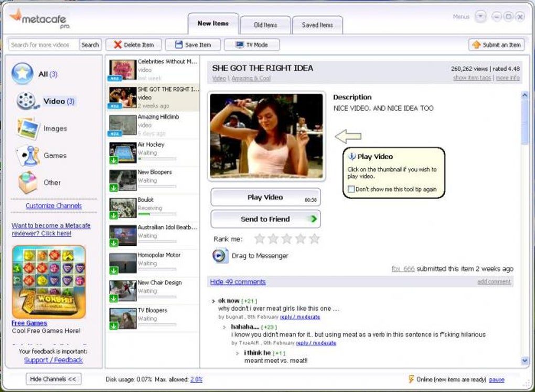Viewport: 535px width, 392px height.
Task: Collapse the 'i think he' reply arrow
Action: [238, 353]
